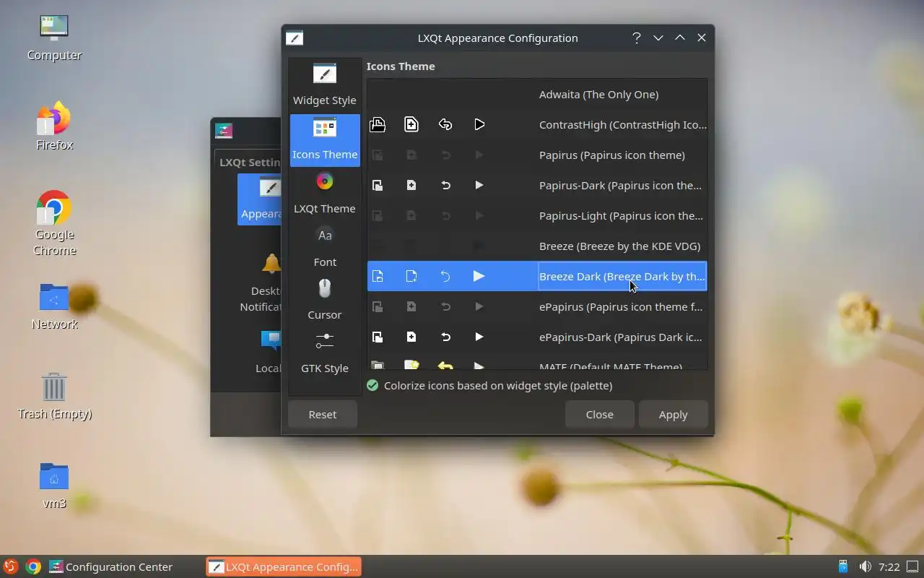Click Breeze Dark play preview icon

479,276
